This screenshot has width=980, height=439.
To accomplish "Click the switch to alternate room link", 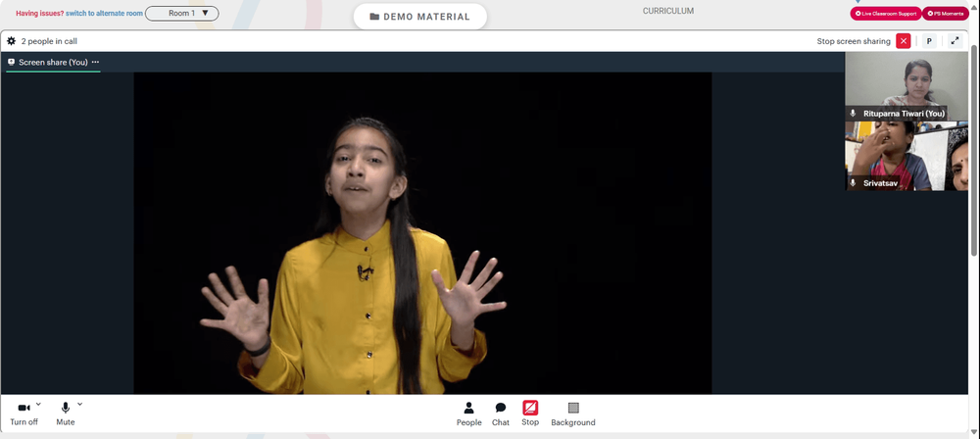I will [105, 13].
